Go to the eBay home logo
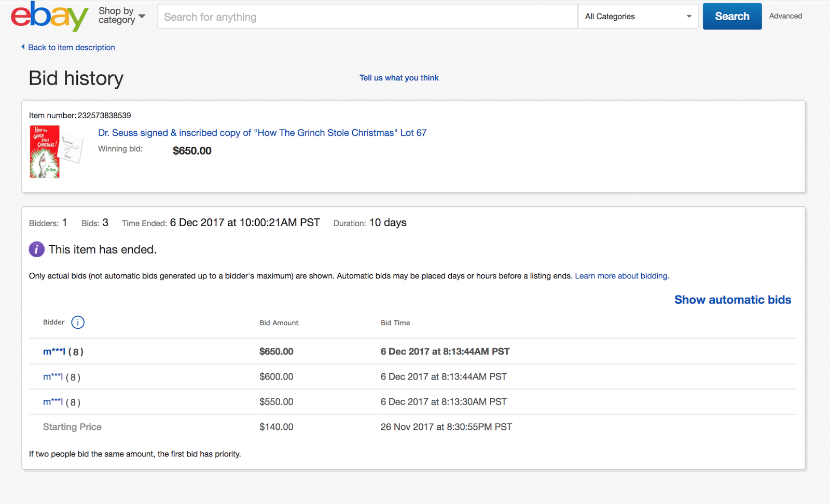 pyautogui.click(x=50, y=16)
